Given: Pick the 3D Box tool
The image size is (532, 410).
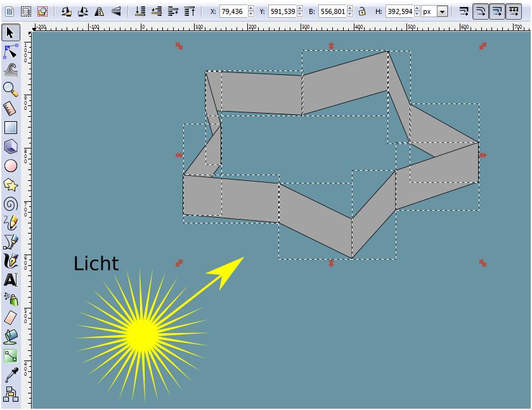Looking at the screenshot, I should pos(10,147).
